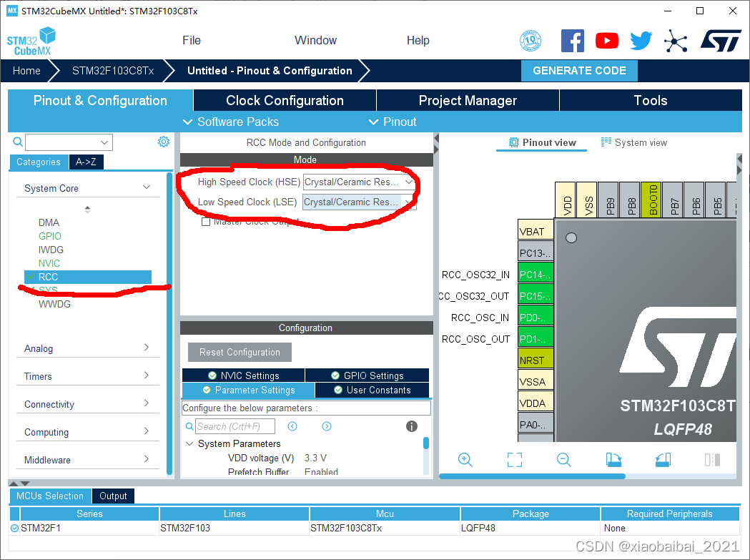Rotate chip counter-clockwise in pinout view
The width and height of the screenshot is (750, 560).
pos(663,460)
